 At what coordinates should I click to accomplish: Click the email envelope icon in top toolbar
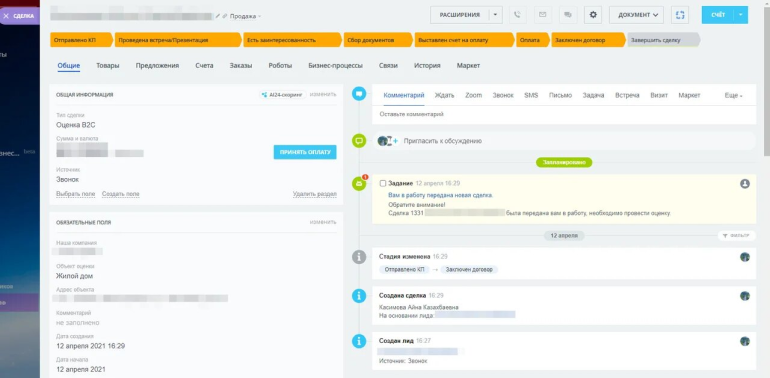click(543, 15)
